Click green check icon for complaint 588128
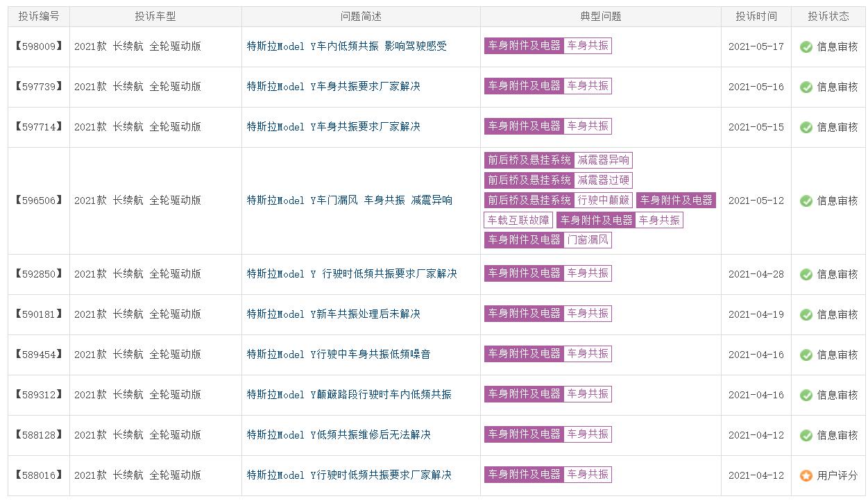The image size is (868, 501). (806, 436)
